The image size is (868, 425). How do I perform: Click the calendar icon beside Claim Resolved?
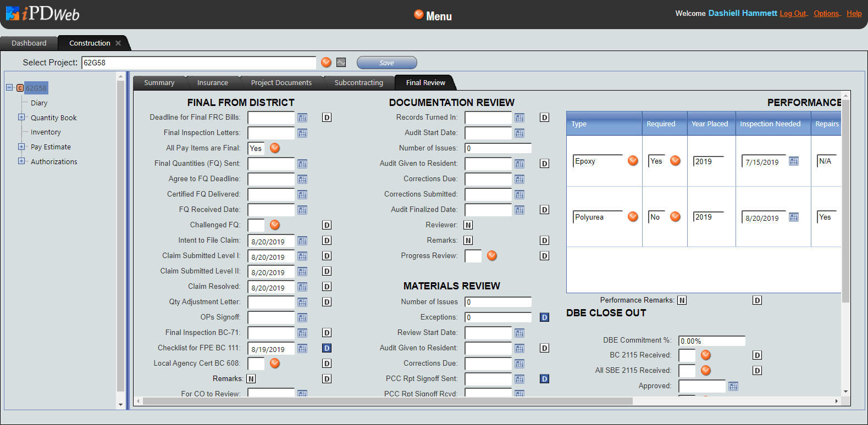coord(302,287)
